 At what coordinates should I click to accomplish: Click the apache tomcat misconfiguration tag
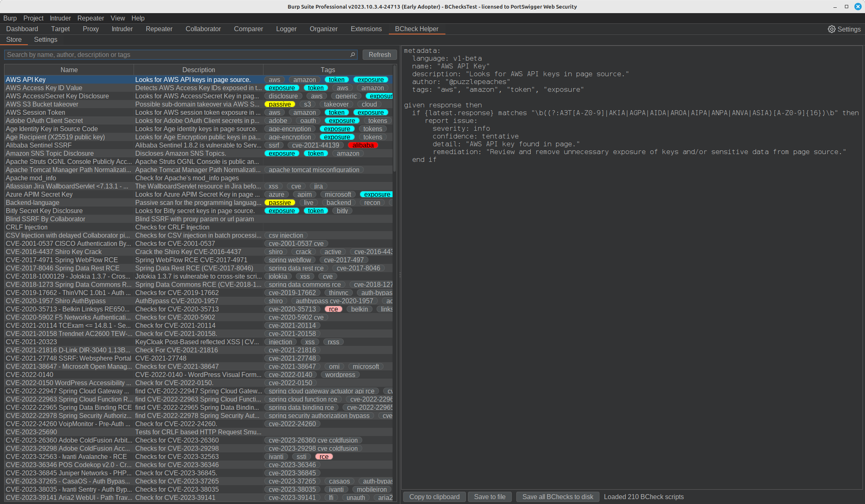(x=314, y=170)
